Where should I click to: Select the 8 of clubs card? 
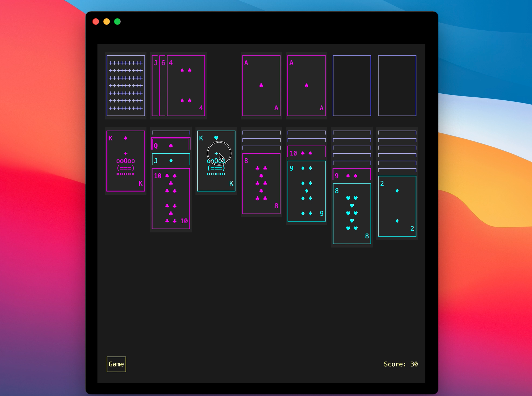click(x=261, y=183)
